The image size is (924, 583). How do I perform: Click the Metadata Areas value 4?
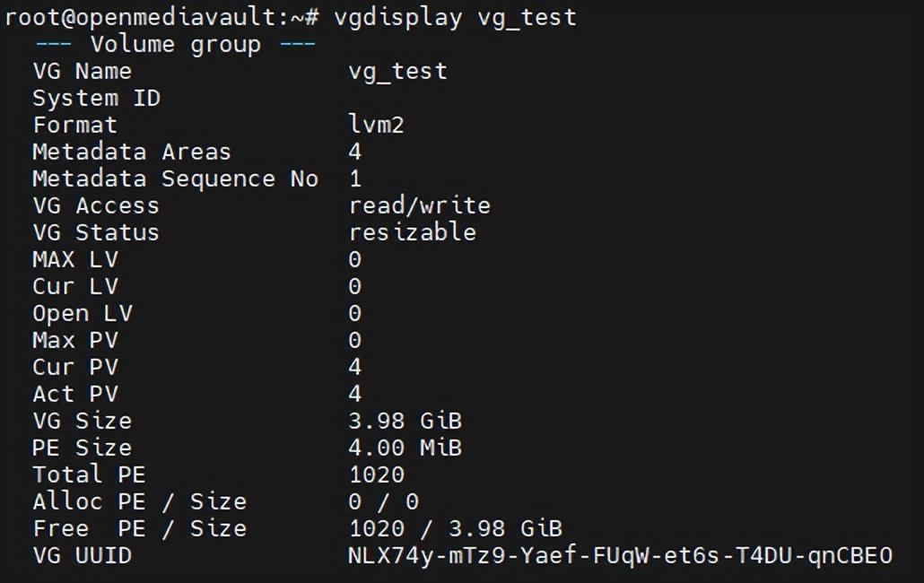pos(354,152)
